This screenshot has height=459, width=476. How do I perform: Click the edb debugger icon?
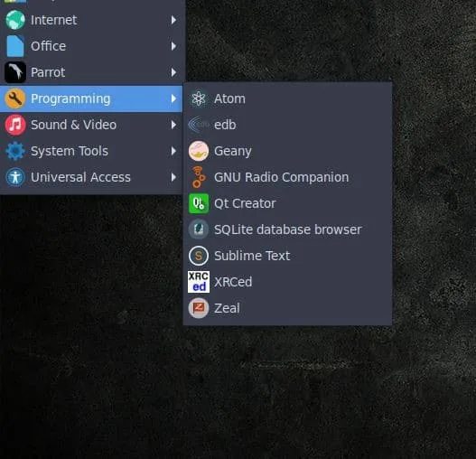[x=199, y=125]
